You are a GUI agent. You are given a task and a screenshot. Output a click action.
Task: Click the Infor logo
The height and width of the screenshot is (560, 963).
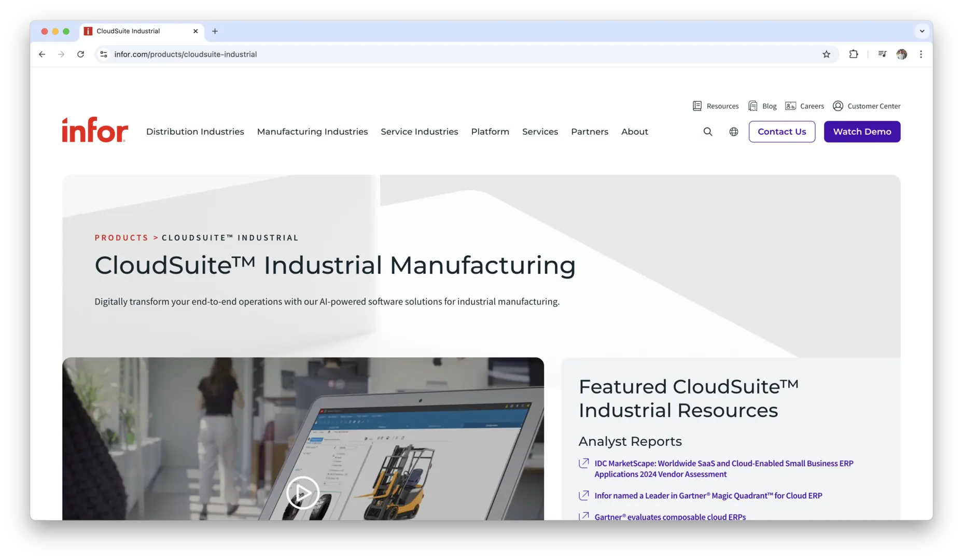click(x=95, y=130)
